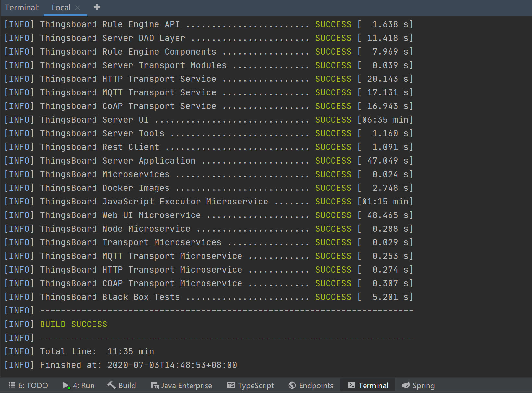Viewport: 532px width, 393px height.
Task: Open the Run tool window
Action: point(79,386)
